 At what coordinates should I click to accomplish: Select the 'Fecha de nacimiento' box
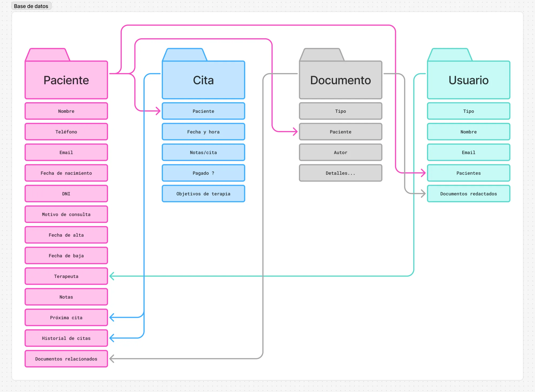(x=66, y=173)
